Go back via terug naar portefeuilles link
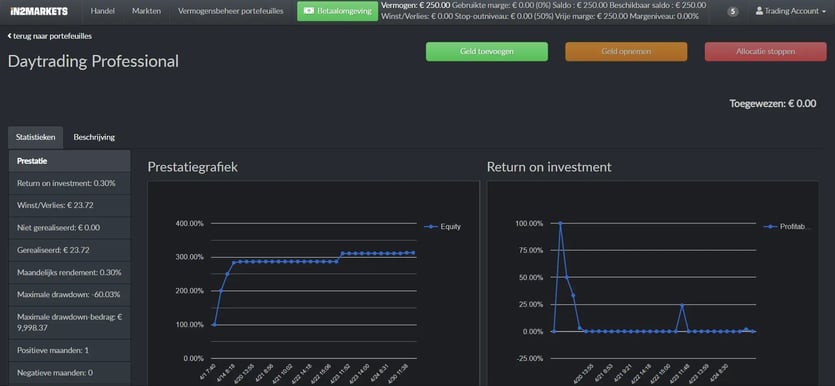835x386 pixels. [50, 36]
